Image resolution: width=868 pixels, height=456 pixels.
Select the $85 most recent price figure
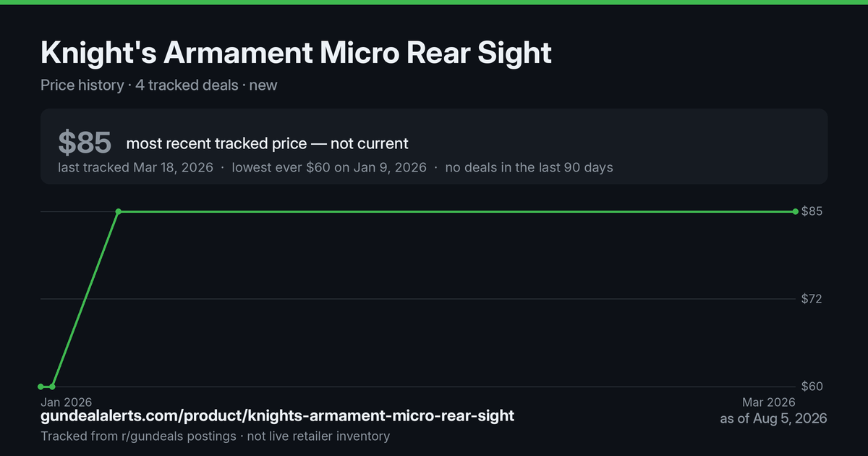pyautogui.click(x=85, y=143)
